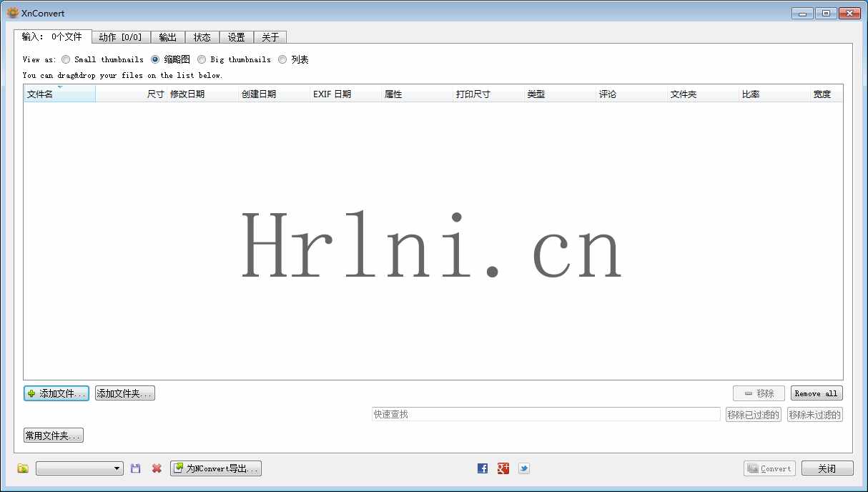868x492 pixels.
Task: Open the 状态 tab
Action: tap(202, 37)
